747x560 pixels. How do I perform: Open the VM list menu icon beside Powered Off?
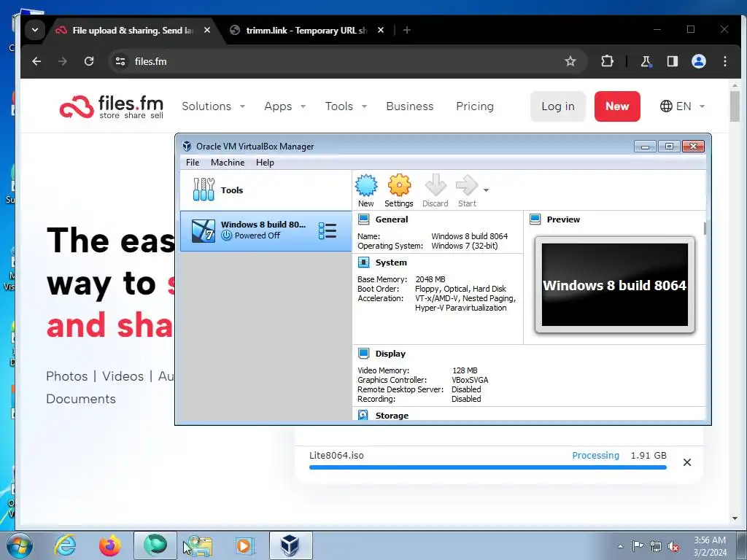click(328, 231)
